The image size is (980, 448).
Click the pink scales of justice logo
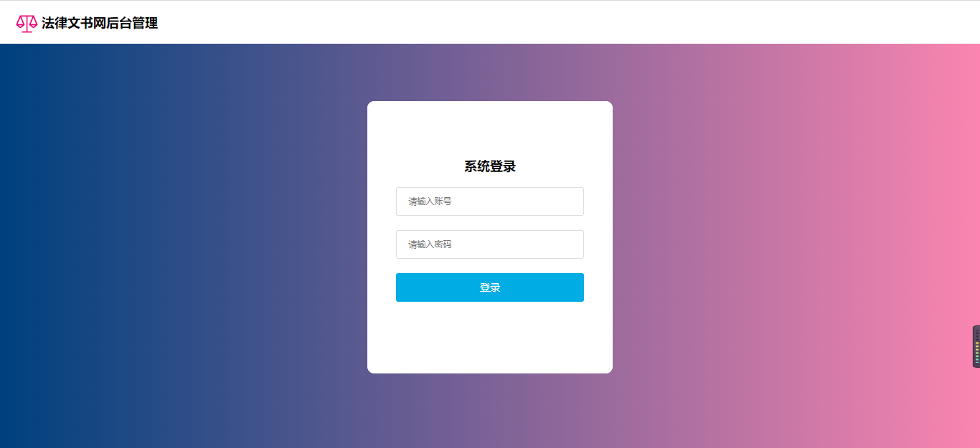(27, 24)
